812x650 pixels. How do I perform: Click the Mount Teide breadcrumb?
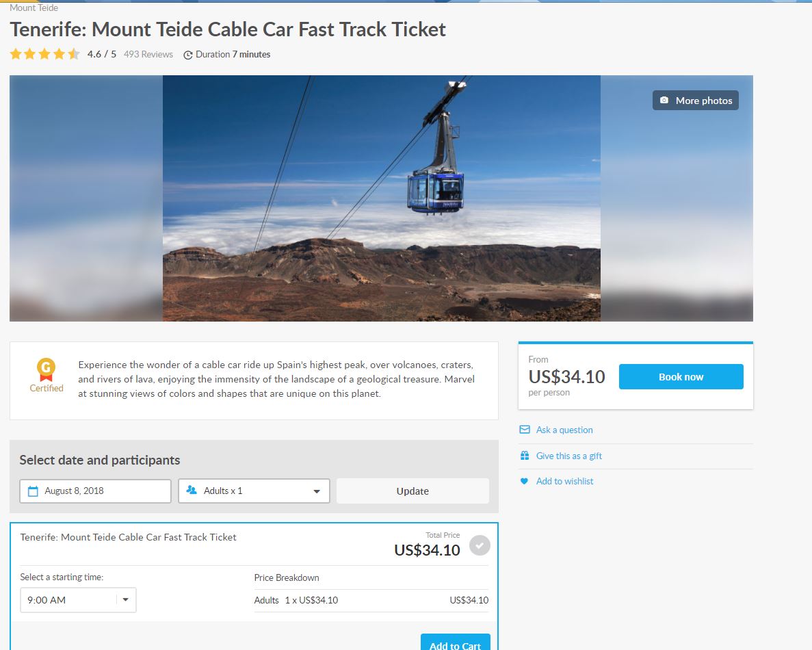click(34, 8)
